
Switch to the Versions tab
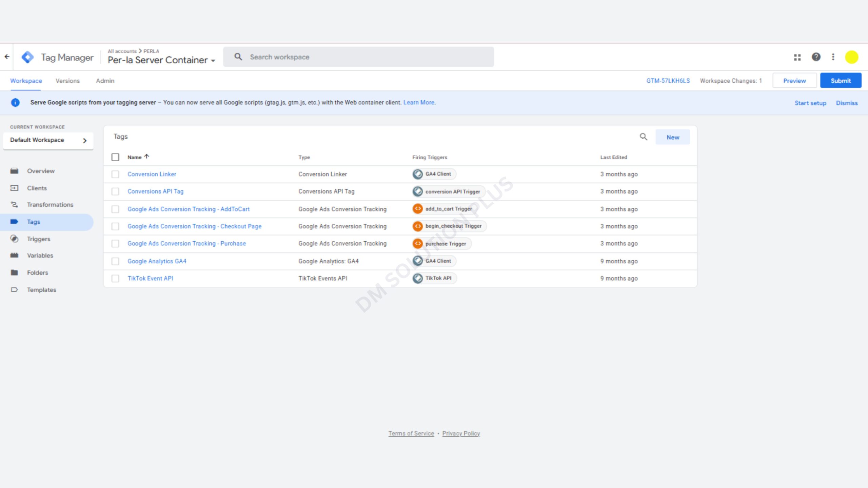pyautogui.click(x=67, y=81)
